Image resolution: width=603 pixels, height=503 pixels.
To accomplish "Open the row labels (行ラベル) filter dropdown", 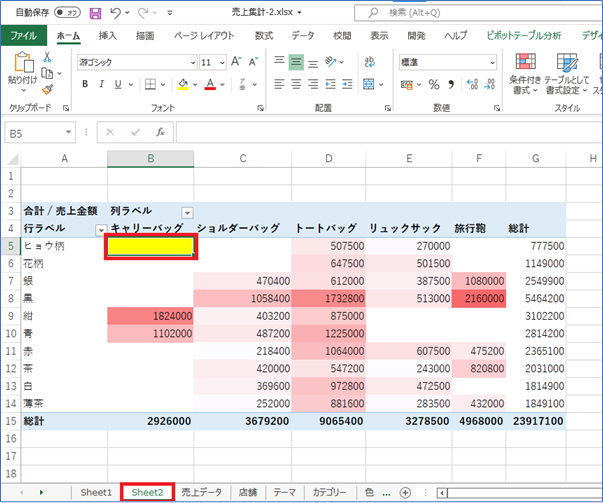I will tap(100, 229).
